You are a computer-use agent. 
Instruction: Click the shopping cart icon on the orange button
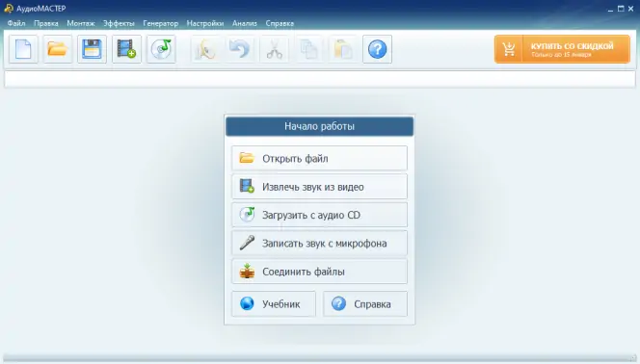coord(509,49)
